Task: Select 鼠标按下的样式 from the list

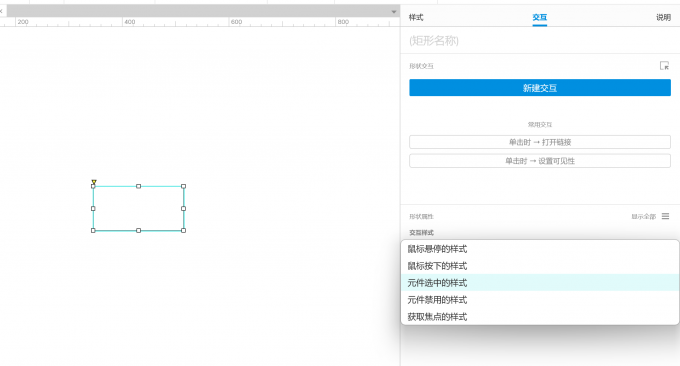Action: coord(539,266)
